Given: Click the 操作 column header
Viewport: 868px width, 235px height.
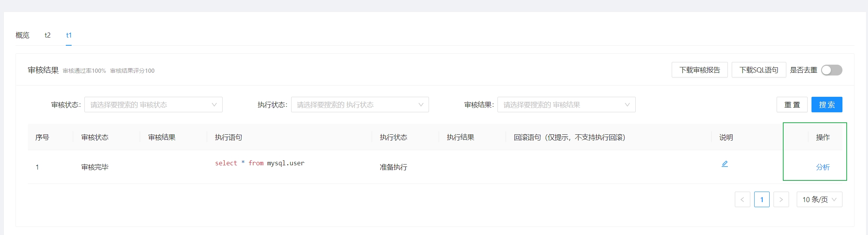Looking at the screenshot, I should pos(823,137).
